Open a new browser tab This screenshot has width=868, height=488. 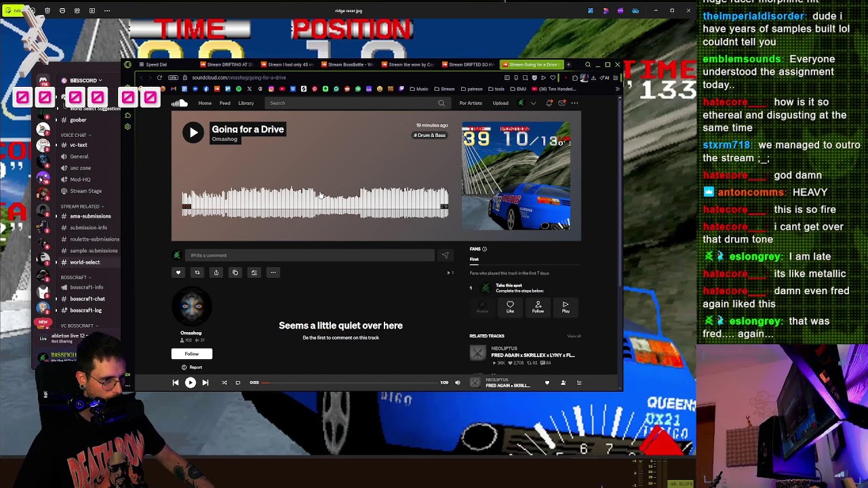pyautogui.click(x=568, y=64)
